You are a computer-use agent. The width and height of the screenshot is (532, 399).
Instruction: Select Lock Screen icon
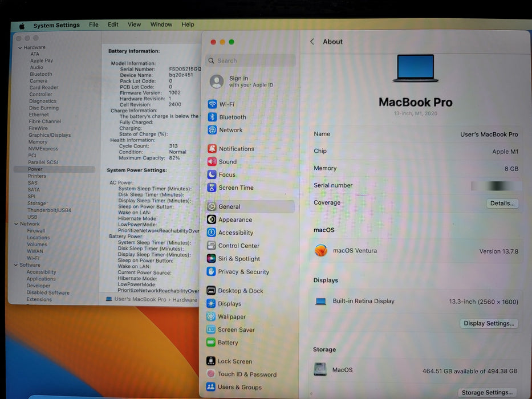click(211, 361)
